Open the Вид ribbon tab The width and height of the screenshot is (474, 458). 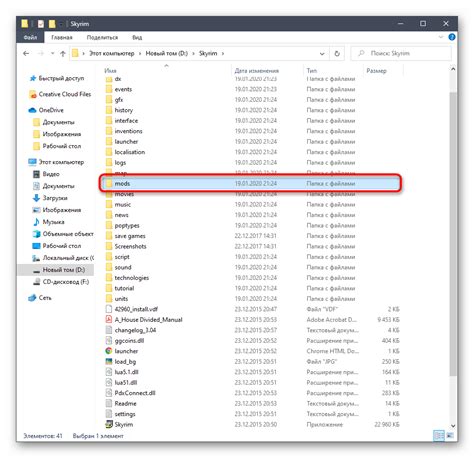[x=137, y=37]
